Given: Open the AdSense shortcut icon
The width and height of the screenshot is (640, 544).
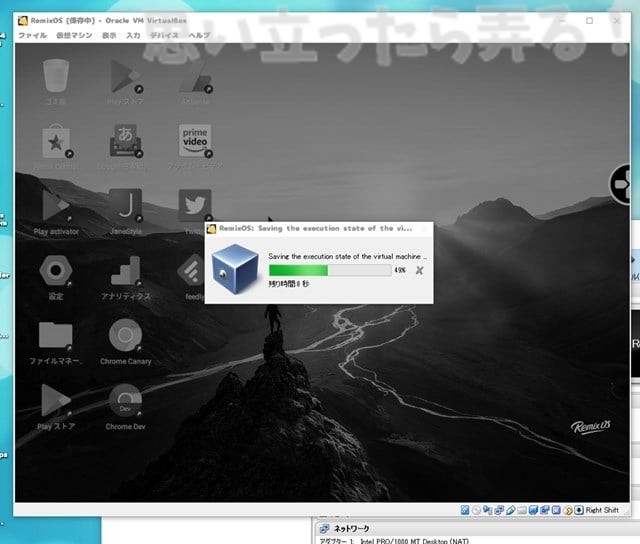Looking at the screenshot, I should [x=195, y=76].
